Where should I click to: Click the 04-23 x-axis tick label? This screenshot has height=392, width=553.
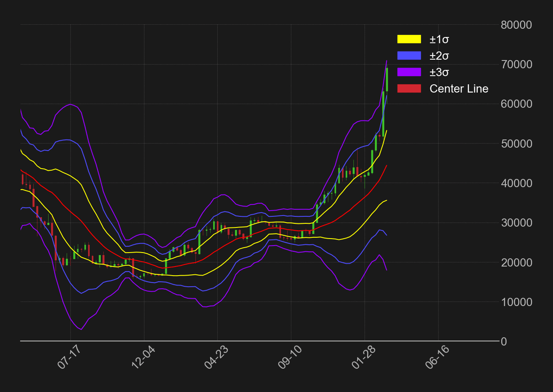click(216, 357)
